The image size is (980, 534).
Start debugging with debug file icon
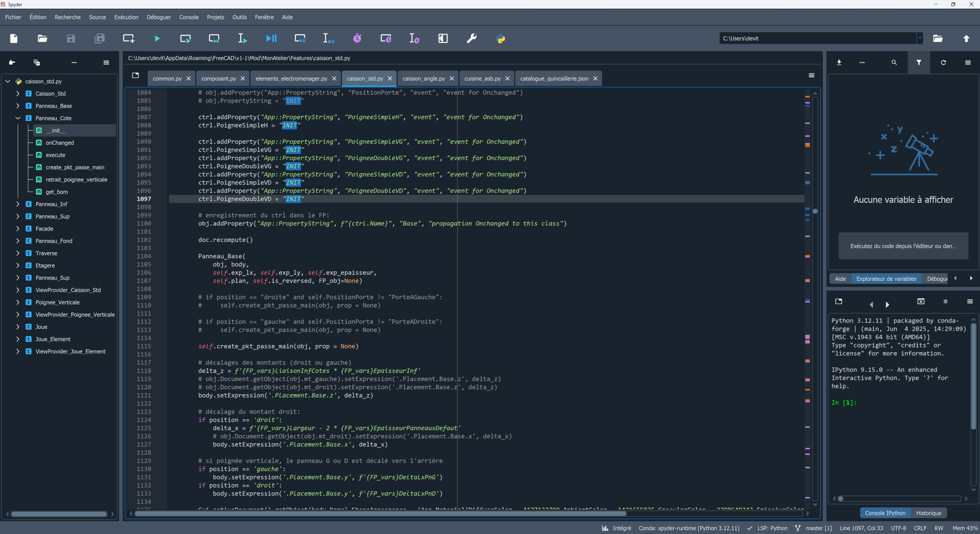(x=271, y=38)
